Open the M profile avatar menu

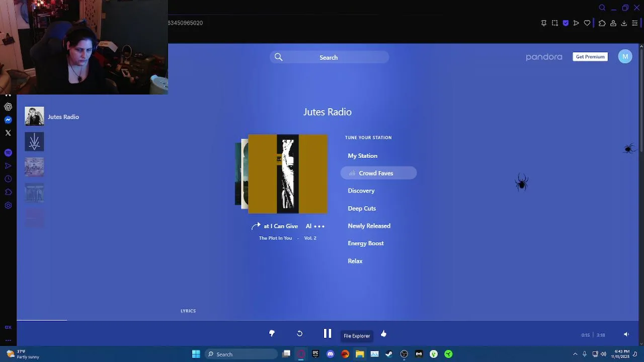tap(625, 56)
